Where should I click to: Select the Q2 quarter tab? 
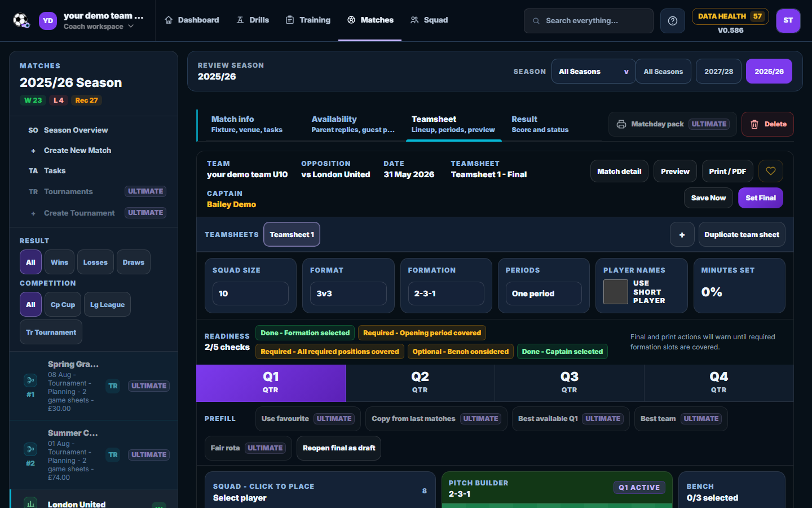(420, 383)
